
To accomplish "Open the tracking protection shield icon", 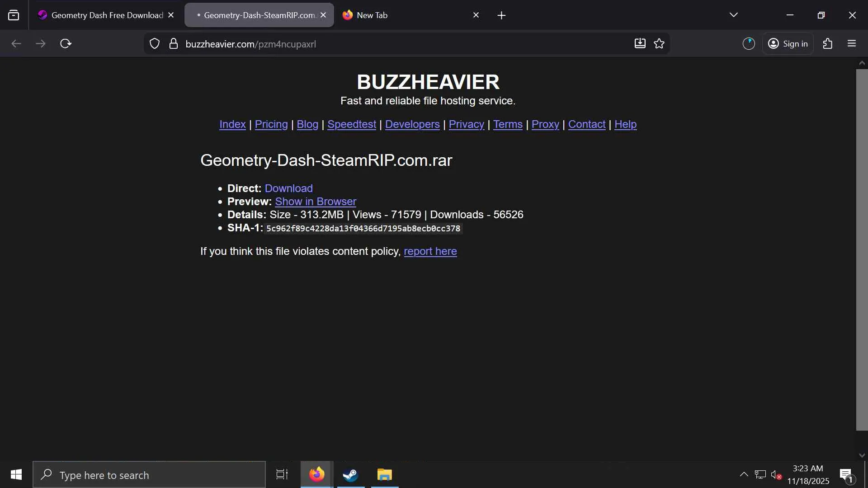I will tap(155, 44).
